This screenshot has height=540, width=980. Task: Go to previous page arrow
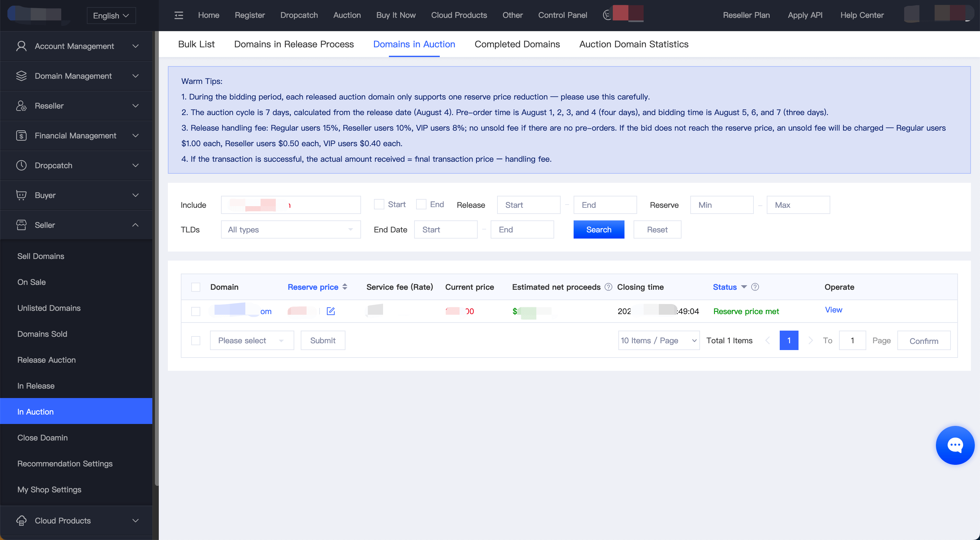(x=767, y=340)
